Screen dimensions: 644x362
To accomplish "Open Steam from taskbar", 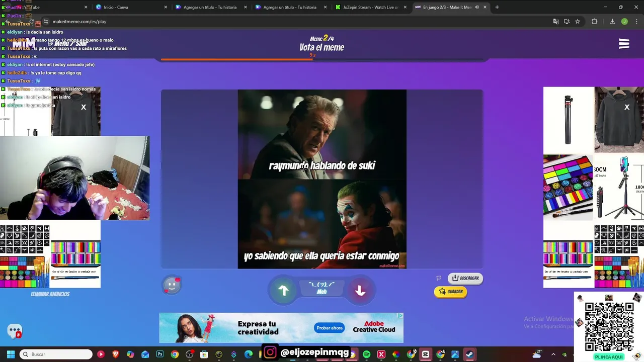I will point(469,354).
